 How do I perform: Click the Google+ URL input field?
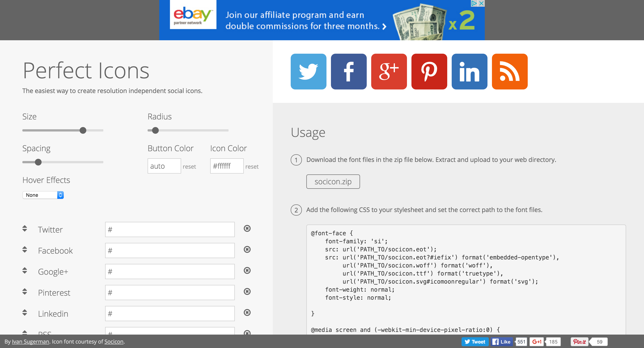[170, 272]
